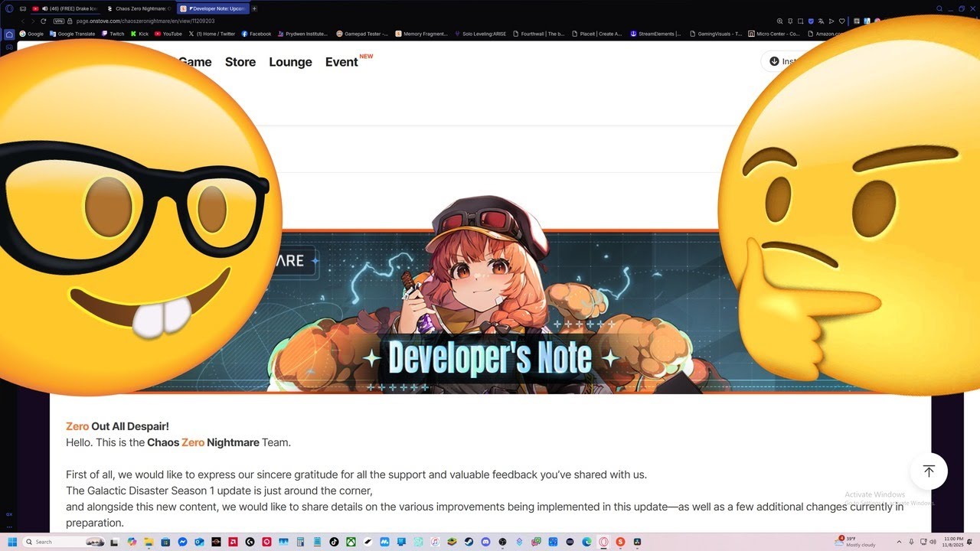980x551 pixels.
Task: Open File Explorer on the taskbar
Action: point(149,542)
